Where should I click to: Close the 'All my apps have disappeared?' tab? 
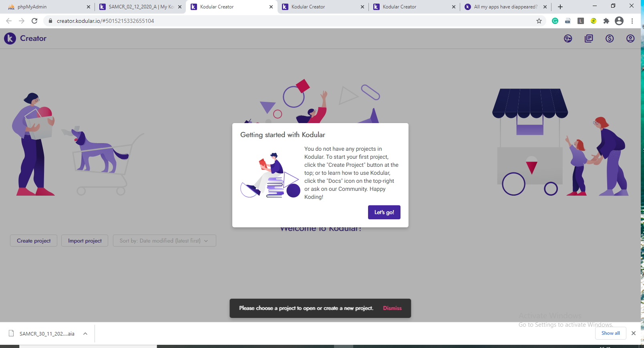(545, 7)
